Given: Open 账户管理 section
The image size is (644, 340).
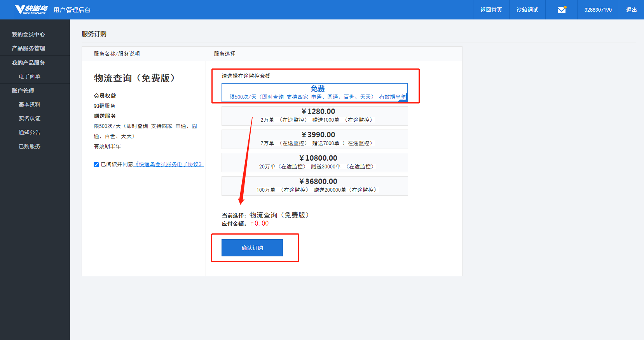Looking at the screenshot, I should coord(23,91).
